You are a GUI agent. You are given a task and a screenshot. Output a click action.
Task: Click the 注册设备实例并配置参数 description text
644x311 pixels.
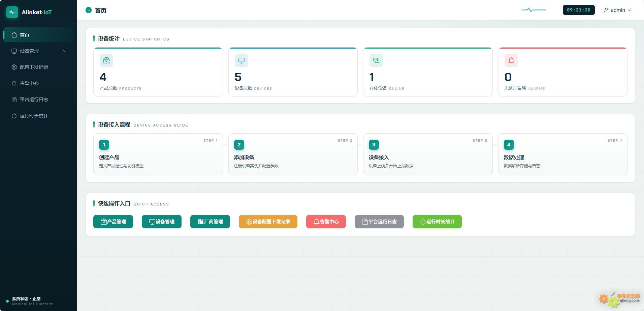(256, 166)
